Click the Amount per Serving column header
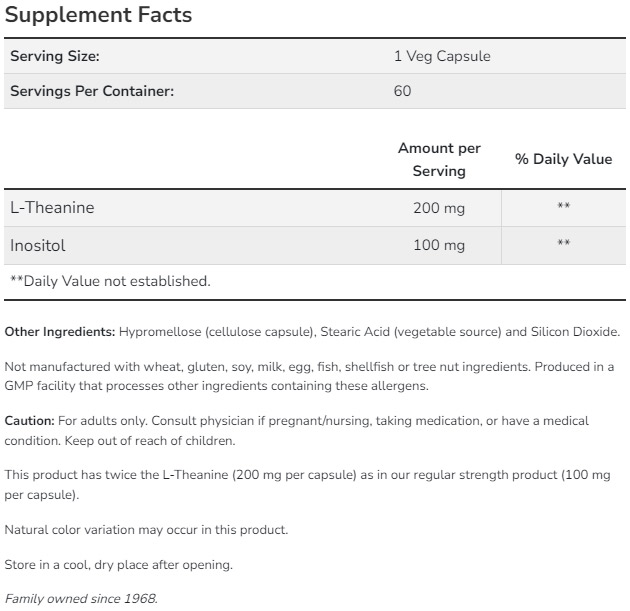The image size is (630, 611). point(439,159)
